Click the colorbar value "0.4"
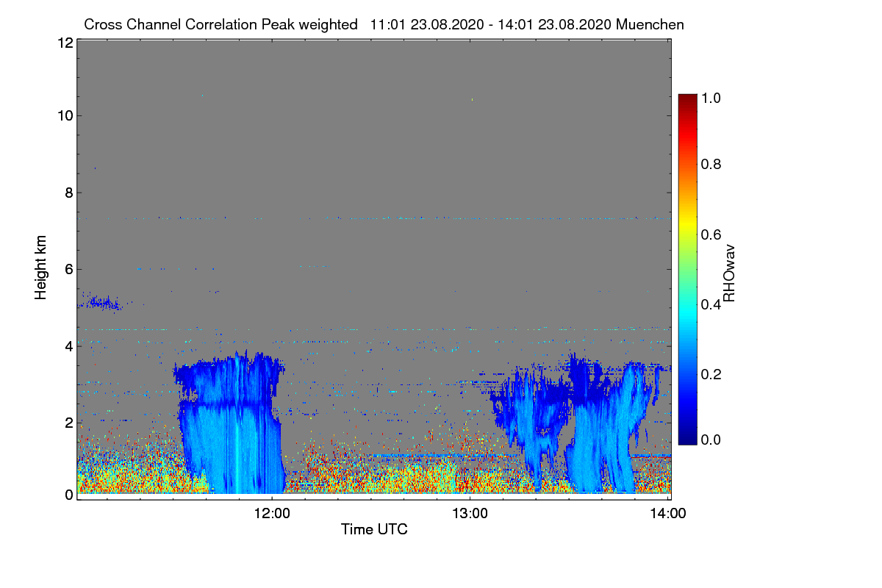The width and height of the screenshot is (882, 588). click(711, 304)
